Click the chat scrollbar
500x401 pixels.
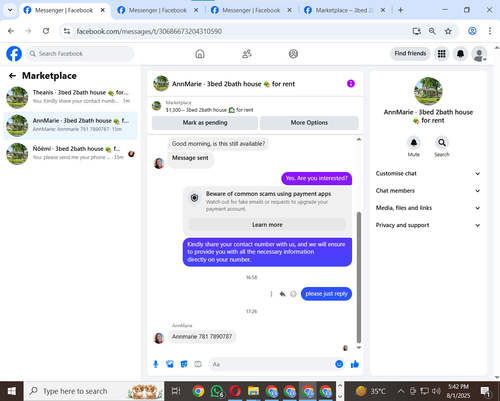tap(359, 277)
